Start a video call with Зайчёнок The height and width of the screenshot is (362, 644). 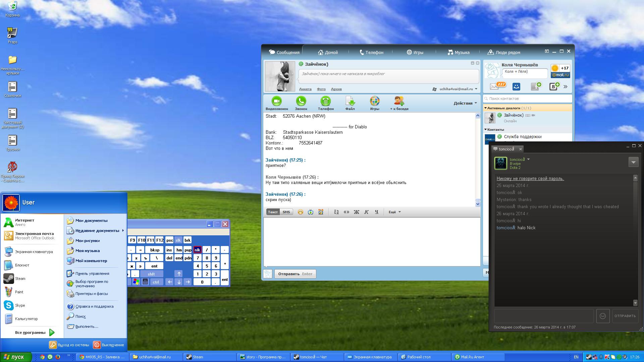coord(276,101)
